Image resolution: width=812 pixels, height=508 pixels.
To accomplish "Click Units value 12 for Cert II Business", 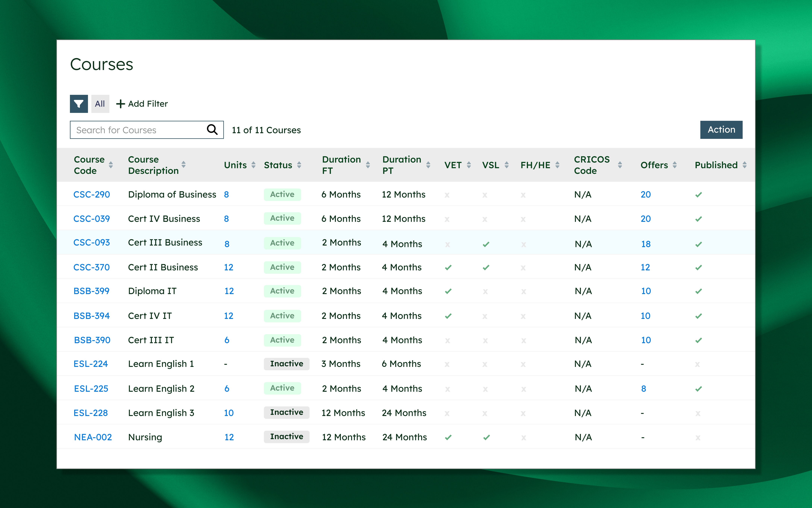I will 229,267.
